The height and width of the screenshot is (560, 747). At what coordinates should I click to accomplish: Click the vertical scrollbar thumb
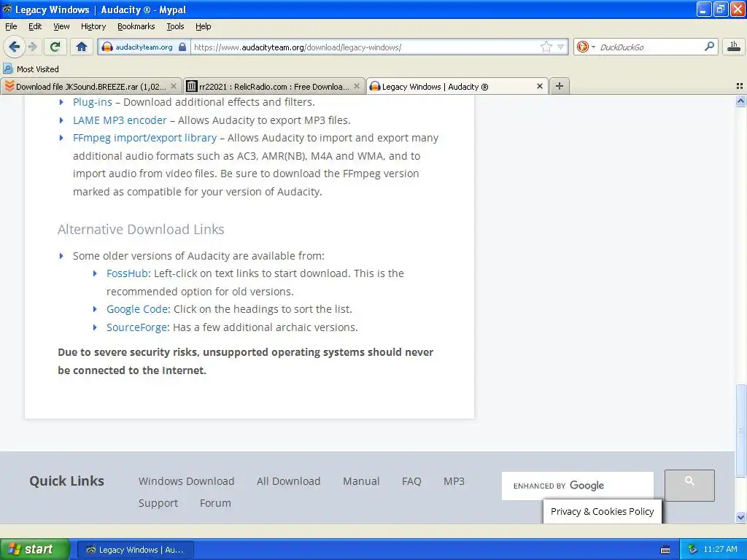pos(740,430)
